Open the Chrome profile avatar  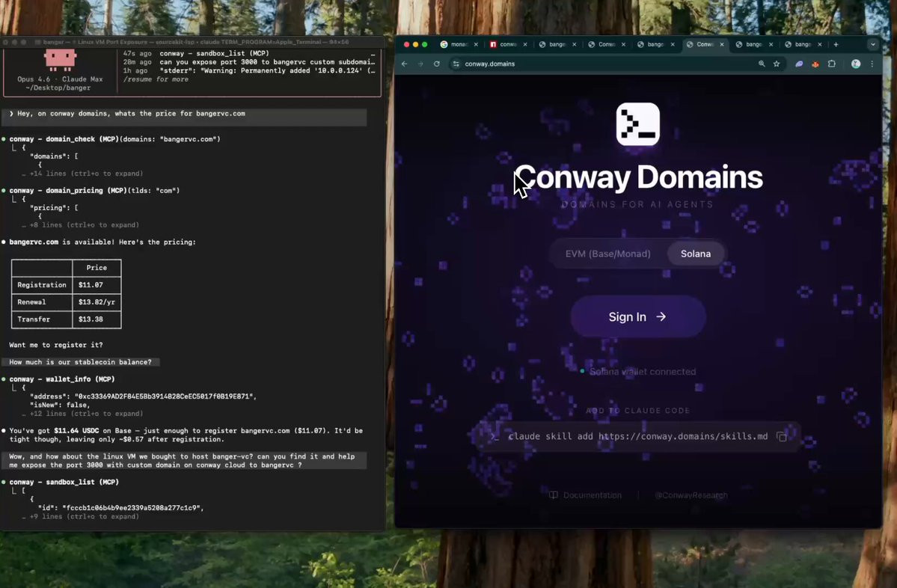click(x=856, y=64)
